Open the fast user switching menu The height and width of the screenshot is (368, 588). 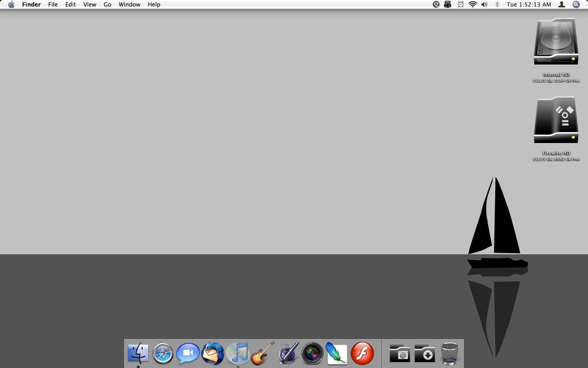click(x=562, y=4)
